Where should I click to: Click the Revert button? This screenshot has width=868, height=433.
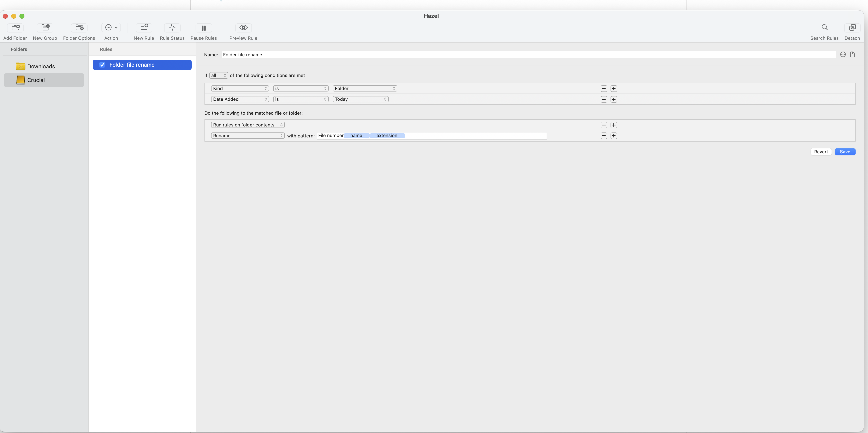pyautogui.click(x=821, y=152)
